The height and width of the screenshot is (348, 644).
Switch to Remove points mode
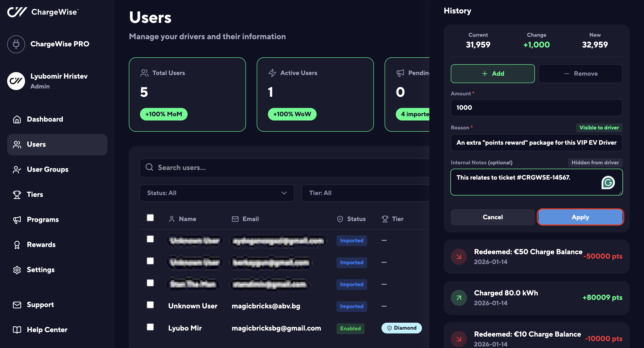pos(580,74)
